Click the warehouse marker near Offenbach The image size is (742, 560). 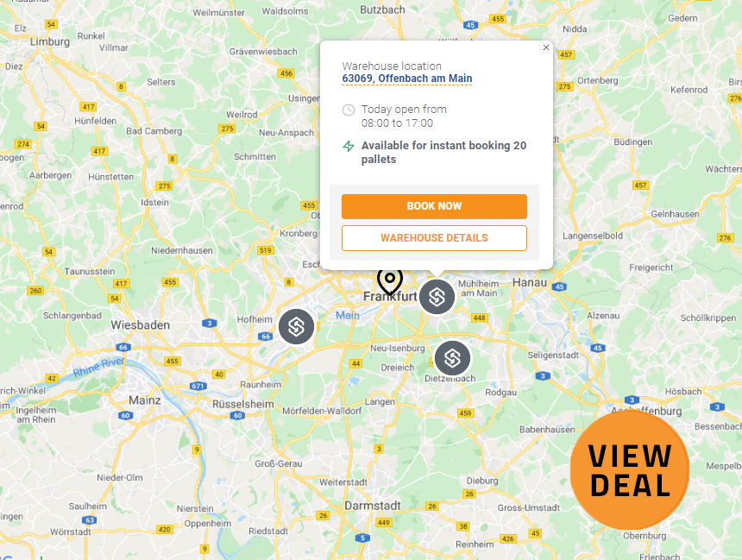click(437, 297)
